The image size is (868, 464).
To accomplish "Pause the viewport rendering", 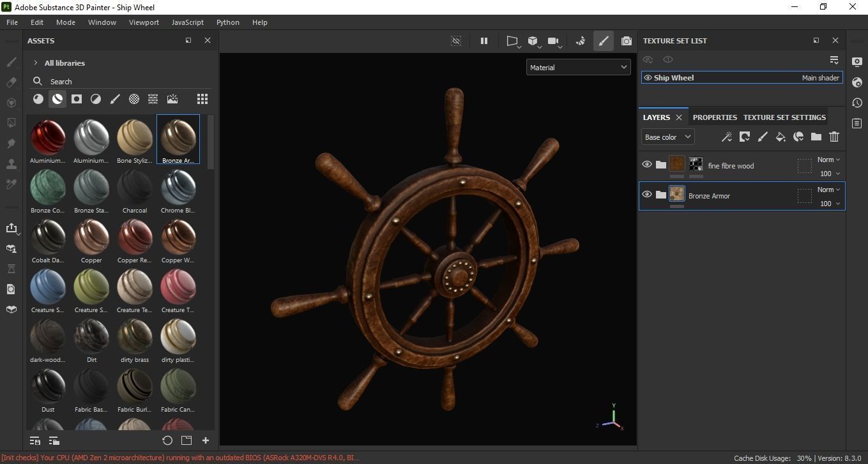I will point(484,41).
